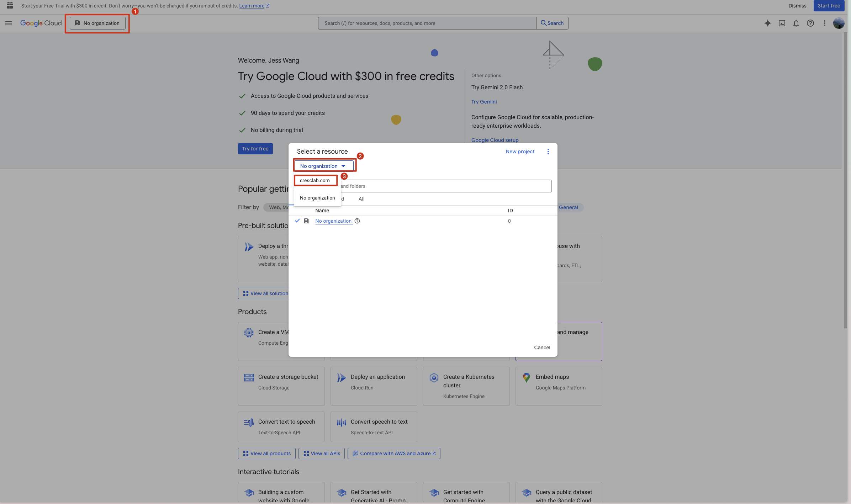Open the No organization project picker

click(97, 23)
